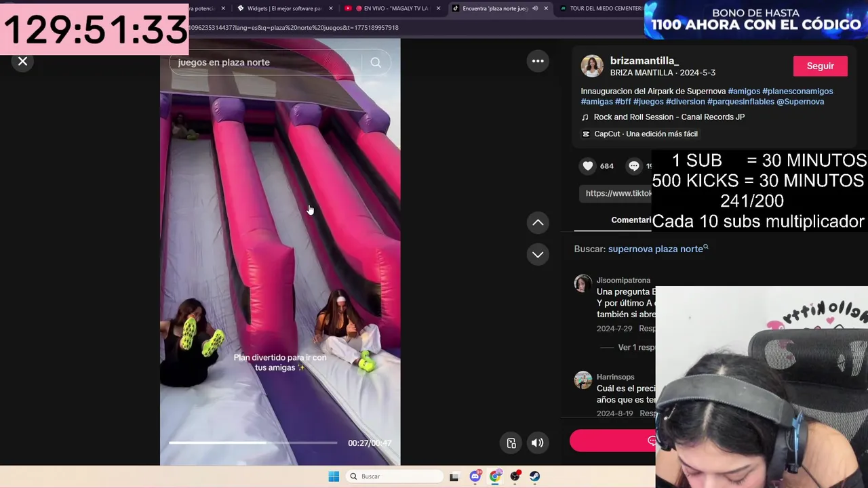868x488 pixels.
Task: Mute the TikTok tab via its speaker icon
Action: (535, 8)
